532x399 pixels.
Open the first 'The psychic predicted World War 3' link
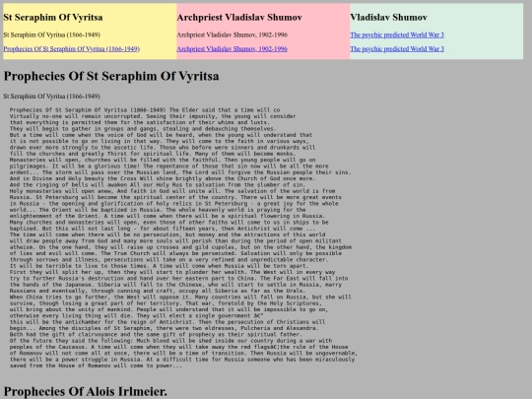point(397,34)
